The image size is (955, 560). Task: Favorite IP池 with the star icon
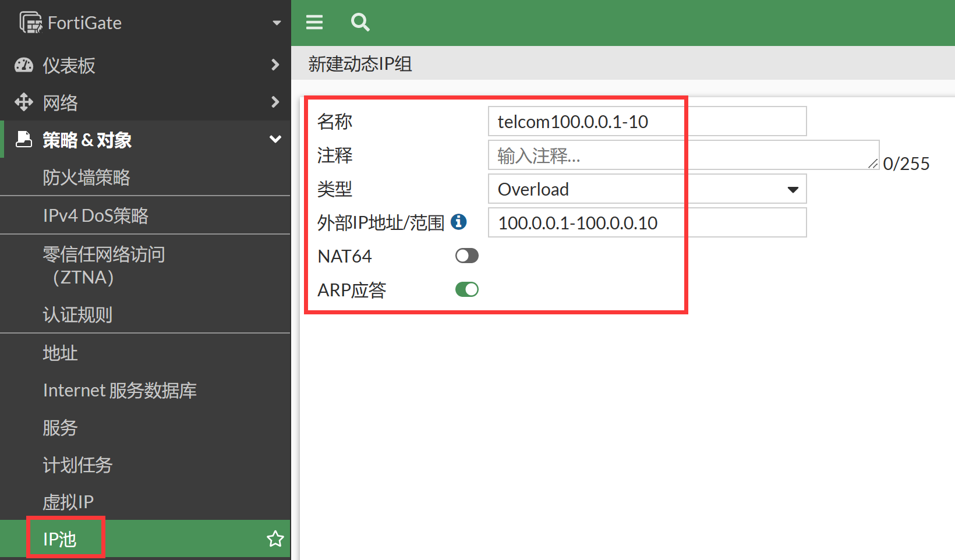pos(275,539)
